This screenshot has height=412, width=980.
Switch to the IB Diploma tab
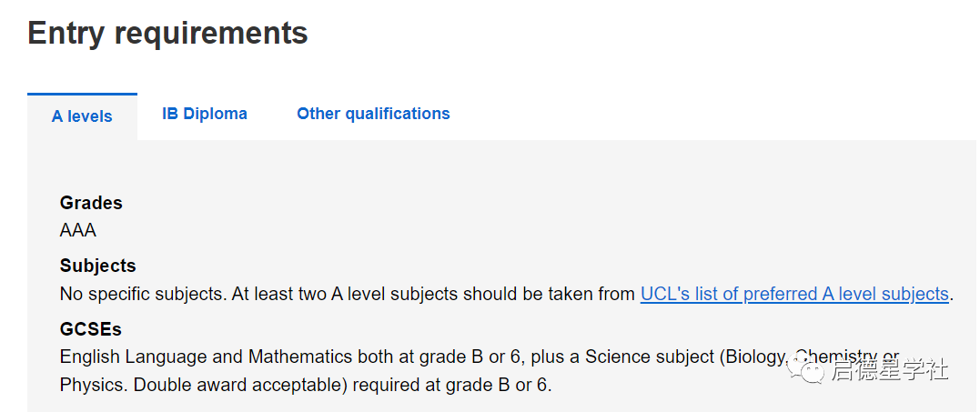205,114
